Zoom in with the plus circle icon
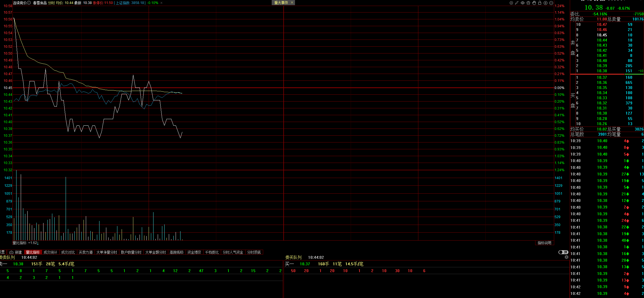644x298 pixels. (545, 3)
